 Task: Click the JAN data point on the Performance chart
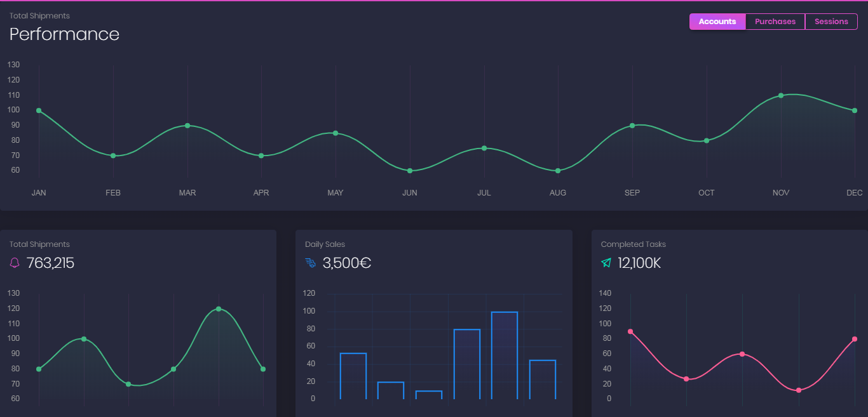[x=39, y=110]
